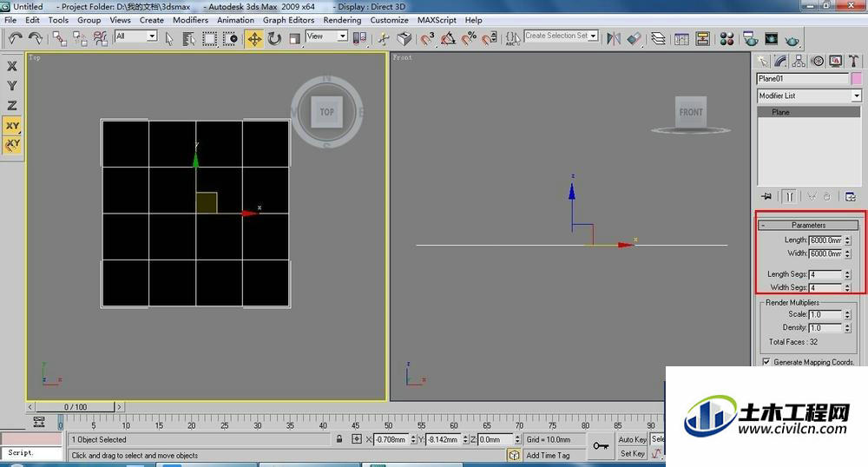Screen dimensions: 868x467
Task: Click the Bind to Space Warp icon
Action: pos(100,38)
